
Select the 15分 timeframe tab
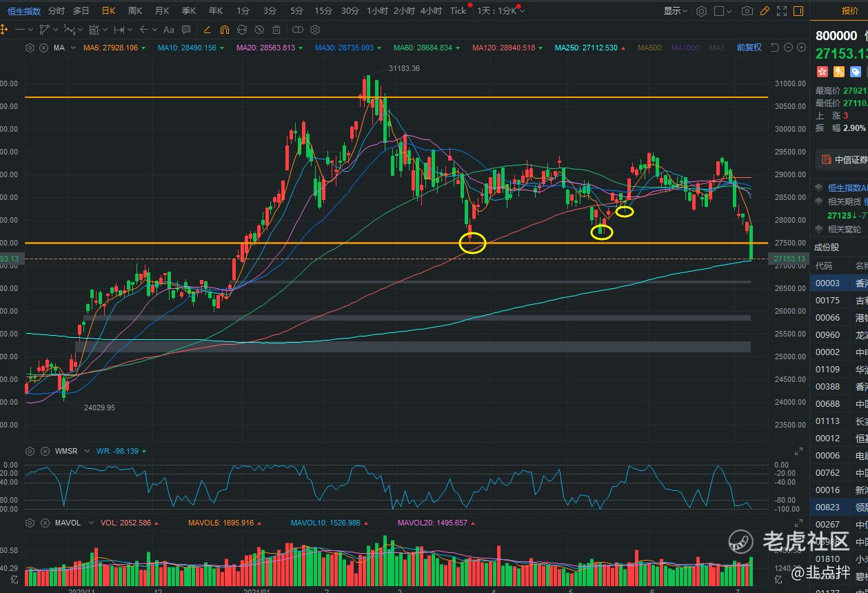click(323, 11)
